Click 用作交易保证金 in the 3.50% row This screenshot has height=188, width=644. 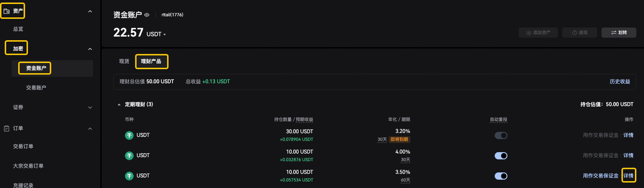[x=601, y=176]
